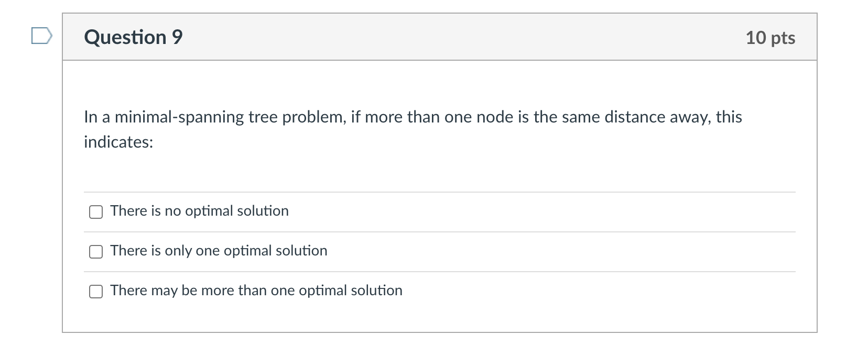Click the "Question 9" heading

point(133,37)
